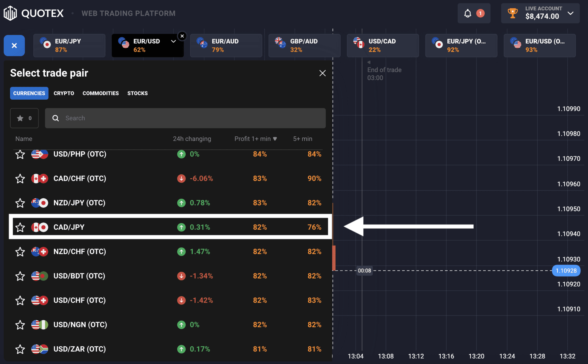This screenshot has width=588, height=364.
Task: Open the GBP/AUD asset tab
Action: pos(304,45)
